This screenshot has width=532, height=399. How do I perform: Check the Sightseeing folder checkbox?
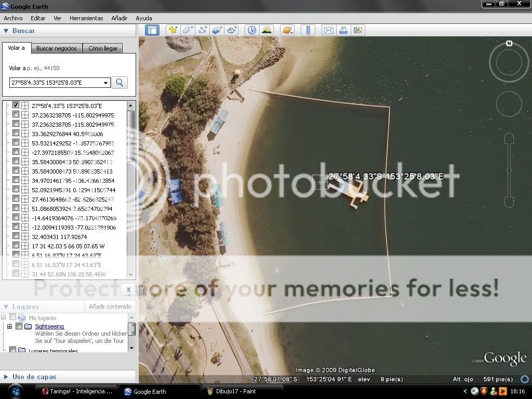point(19,326)
